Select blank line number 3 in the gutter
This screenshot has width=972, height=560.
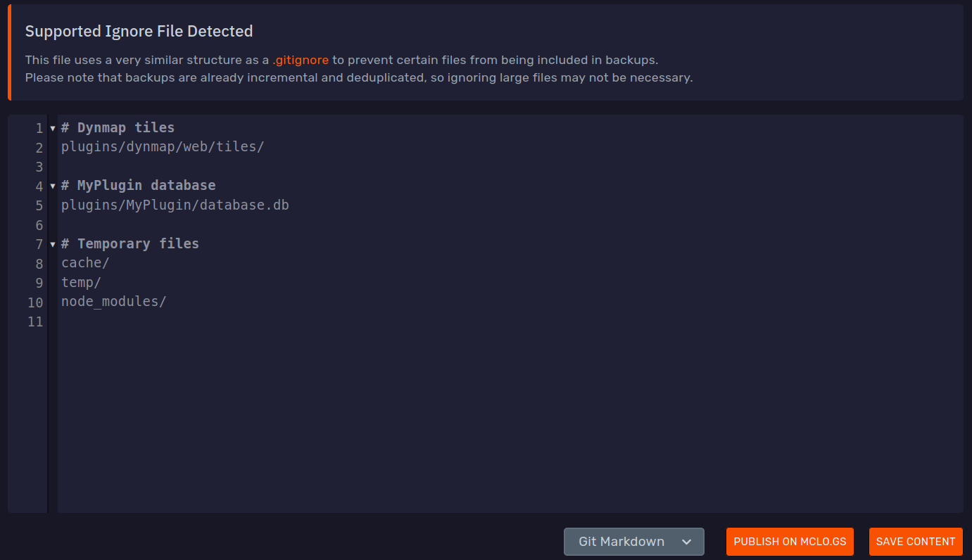pyautogui.click(x=39, y=167)
